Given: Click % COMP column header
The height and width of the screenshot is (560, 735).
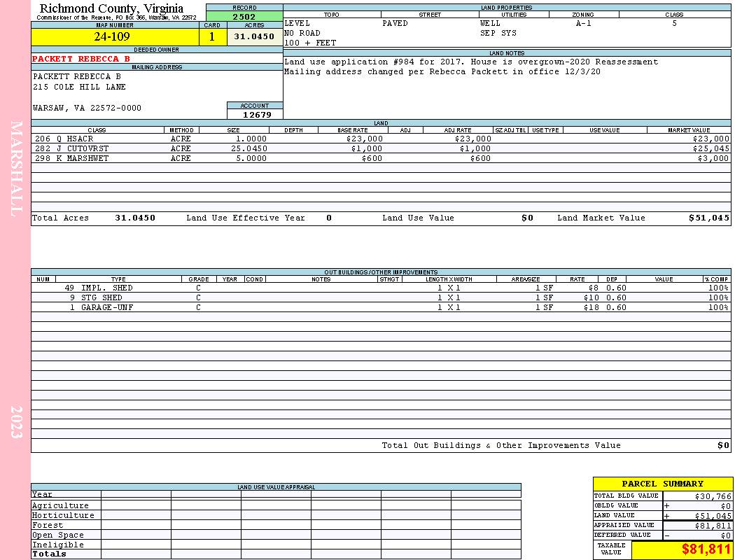Looking at the screenshot, I should point(716,279).
